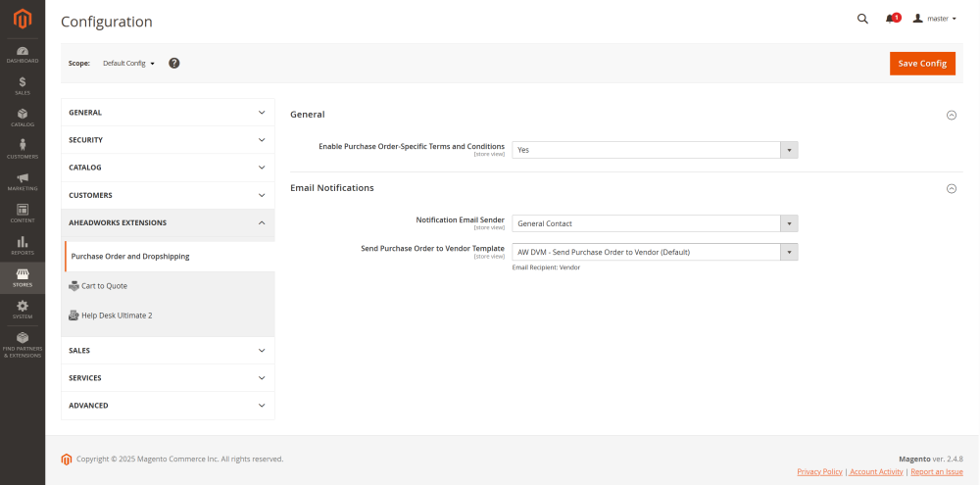Collapse the General section
This screenshot has height=485, width=980.
952,115
